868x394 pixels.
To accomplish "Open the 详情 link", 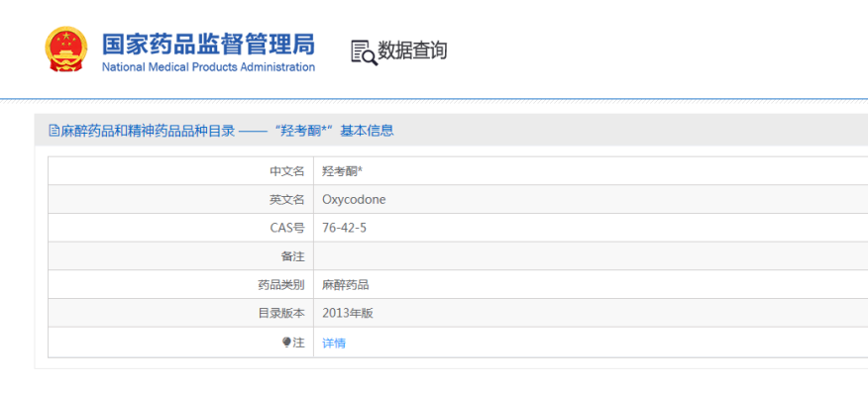I will tap(334, 344).
